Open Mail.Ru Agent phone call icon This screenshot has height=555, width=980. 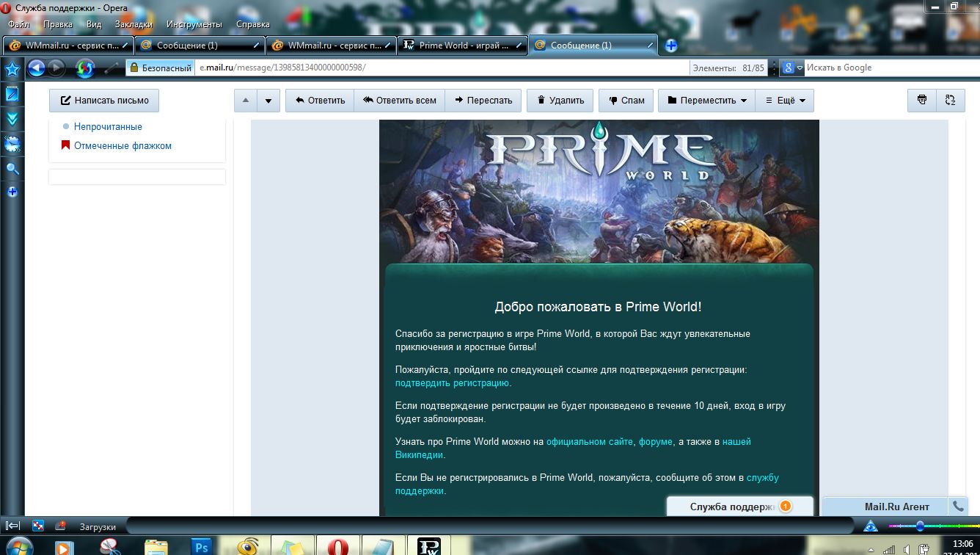(x=957, y=507)
